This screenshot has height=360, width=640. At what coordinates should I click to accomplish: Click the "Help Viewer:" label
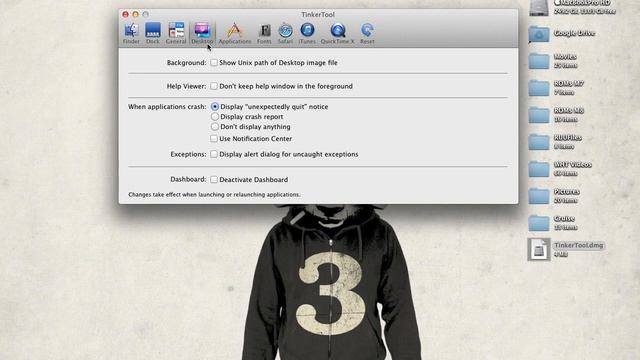(187, 86)
